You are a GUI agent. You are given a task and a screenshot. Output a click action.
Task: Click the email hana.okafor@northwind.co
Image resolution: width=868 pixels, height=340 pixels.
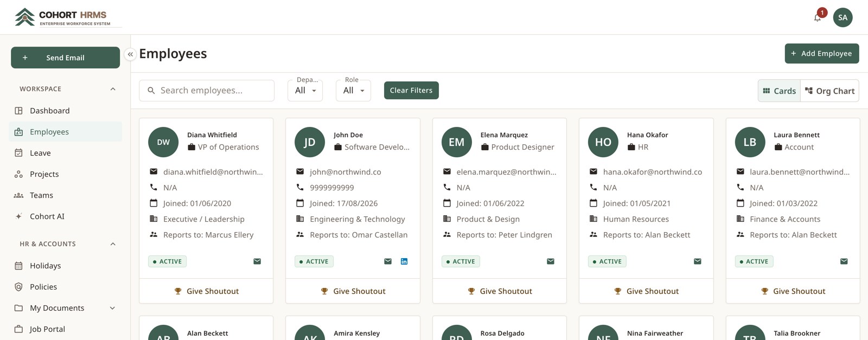coord(653,172)
